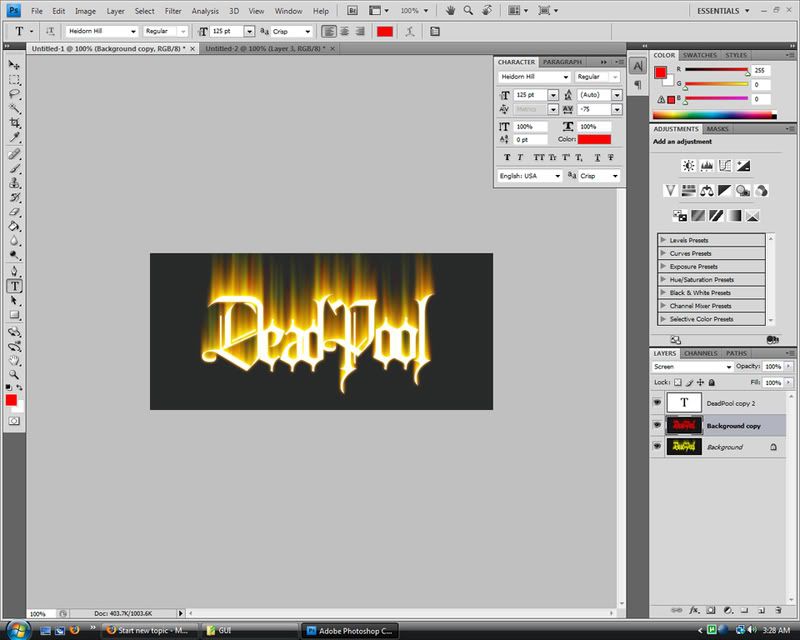Switch to the Paragraph tab
Screen dimensions: 800x640
pos(562,62)
